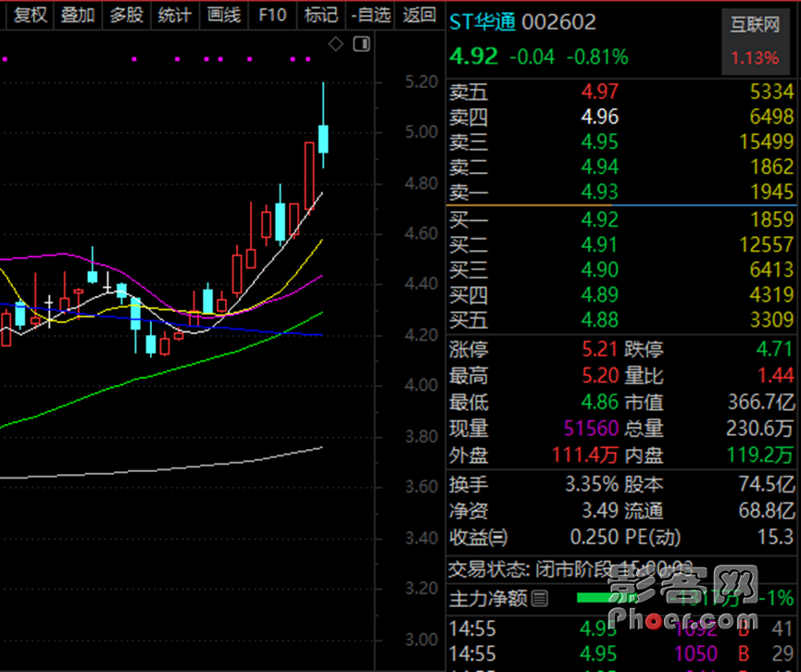Screen dimensions: 801x672
Task: Select 叠加 overlay in the toolbar
Action: [x=78, y=16]
